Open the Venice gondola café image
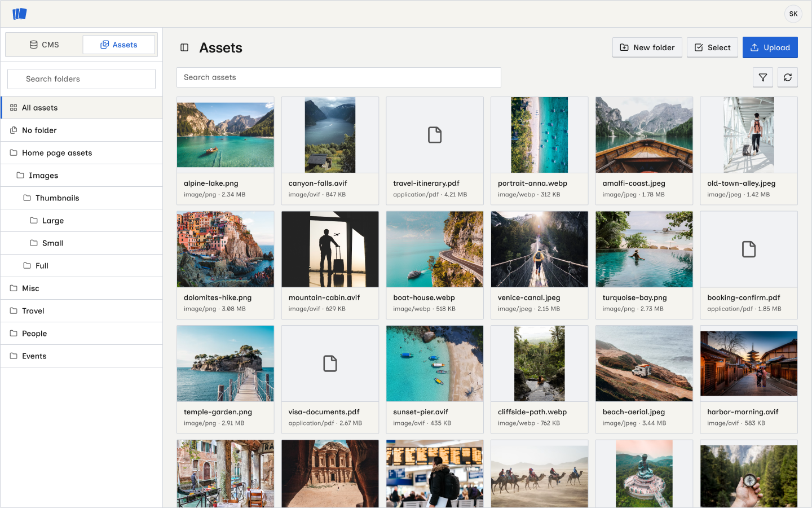This screenshot has height=508, width=812. pyautogui.click(x=226, y=474)
